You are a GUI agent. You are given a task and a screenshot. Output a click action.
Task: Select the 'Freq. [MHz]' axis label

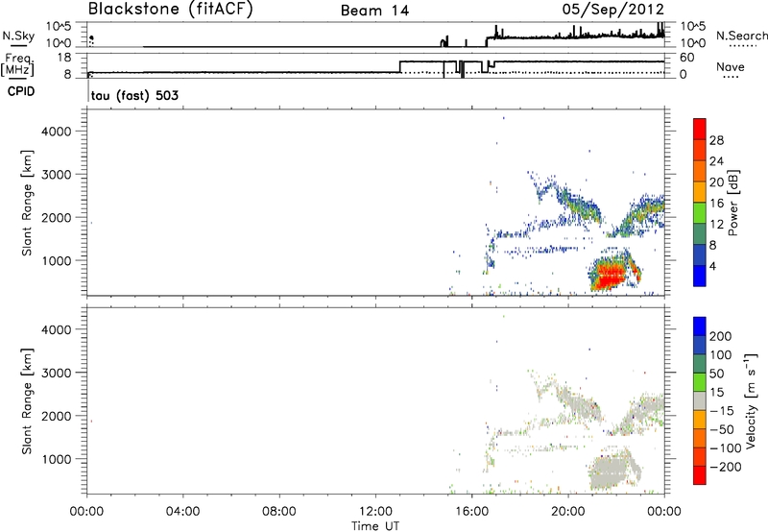point(17,64)
